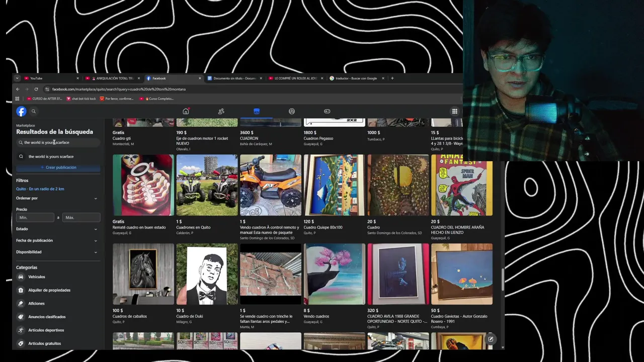Click the Máx. price field
The image size is (644, 362).
tap(81, 217)
